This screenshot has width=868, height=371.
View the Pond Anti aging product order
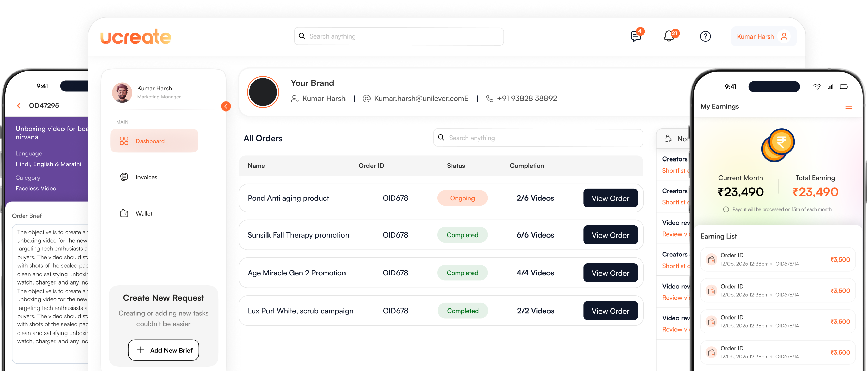click(x=610, y=198)
